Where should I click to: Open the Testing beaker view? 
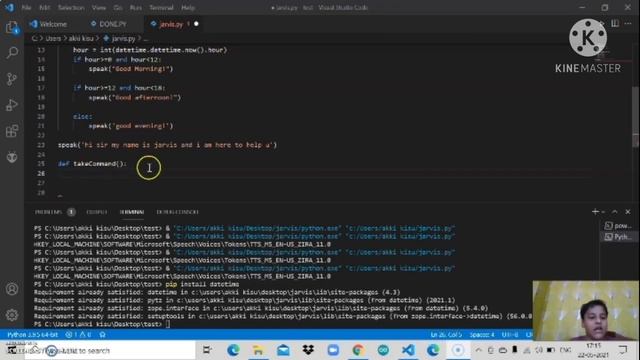(x=12, y=157)
